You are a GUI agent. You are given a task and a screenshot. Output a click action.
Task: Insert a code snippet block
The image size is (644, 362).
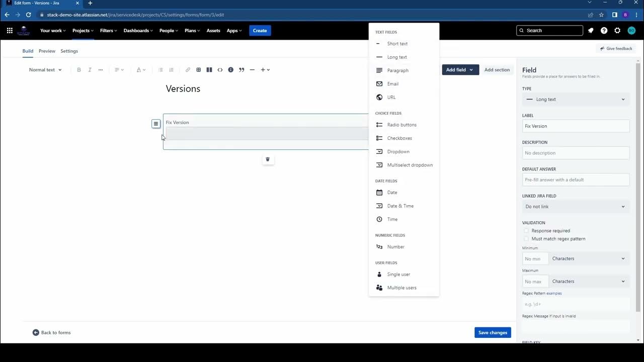pos(220,70)
